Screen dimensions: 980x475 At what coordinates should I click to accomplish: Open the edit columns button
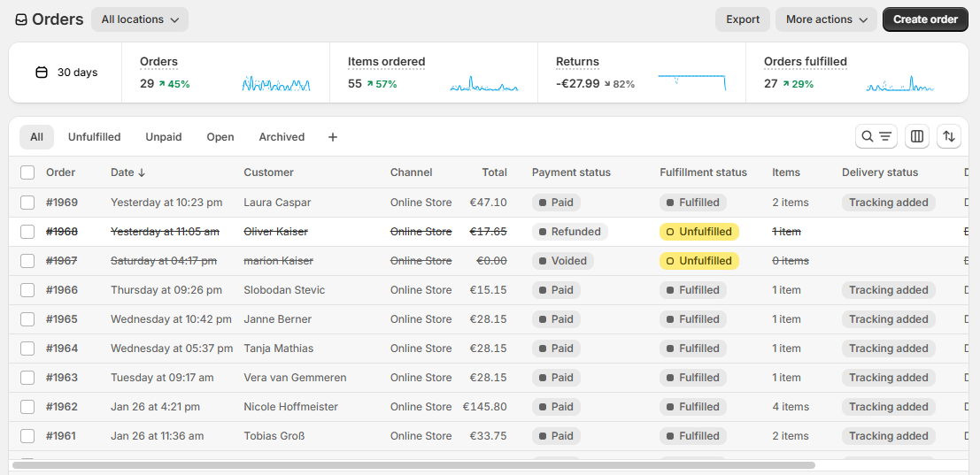[x=917, y=136]
